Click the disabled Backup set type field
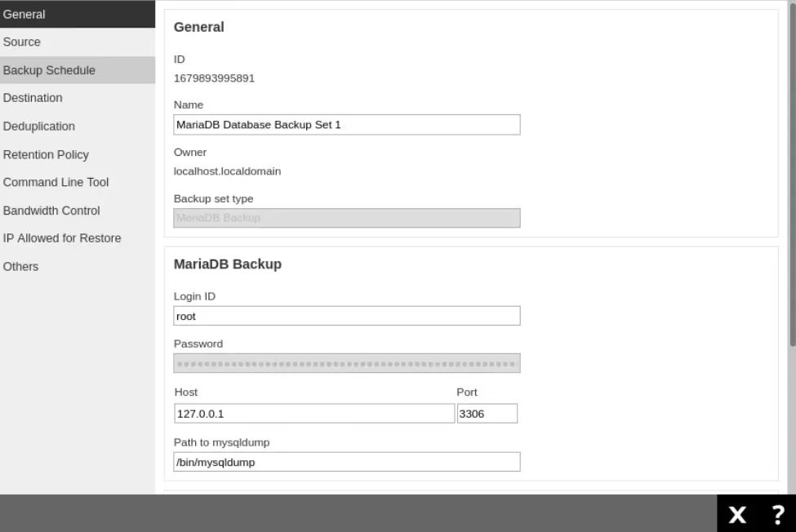Image resolution: width=796 pixels, height=532 pixels. (x=346, y=218)
